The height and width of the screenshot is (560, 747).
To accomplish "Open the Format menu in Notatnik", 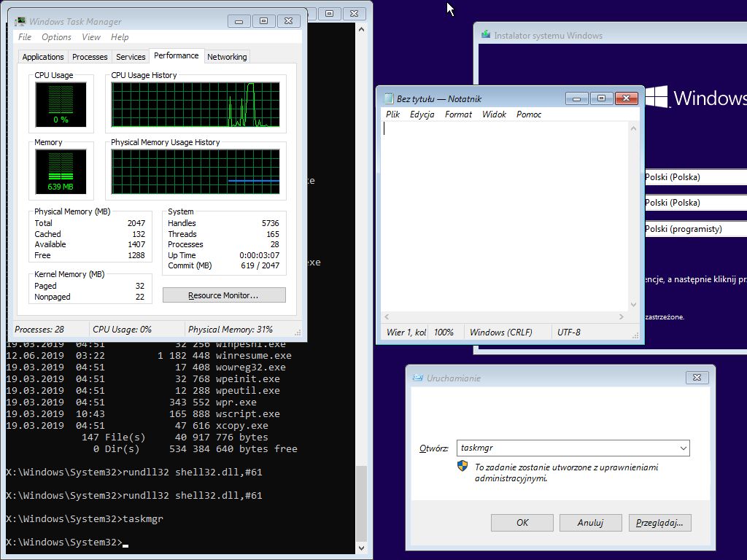I will coord(458,114).
